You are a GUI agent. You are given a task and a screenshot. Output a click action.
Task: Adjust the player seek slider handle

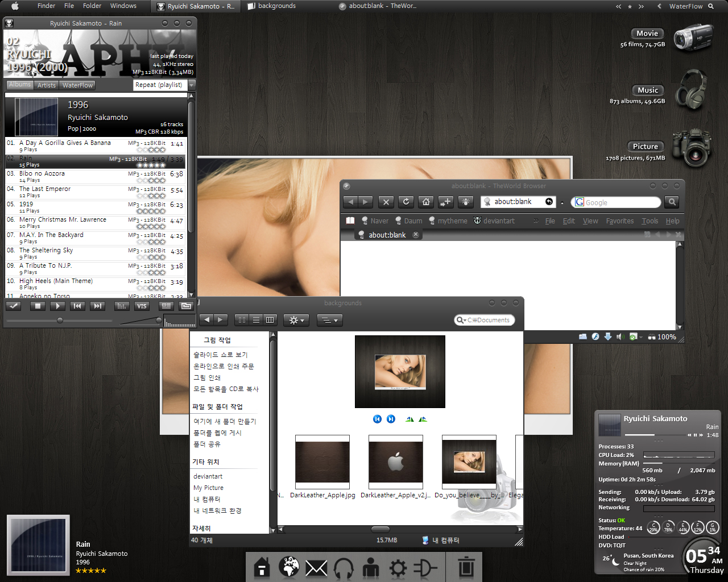[x=60, y=321]
